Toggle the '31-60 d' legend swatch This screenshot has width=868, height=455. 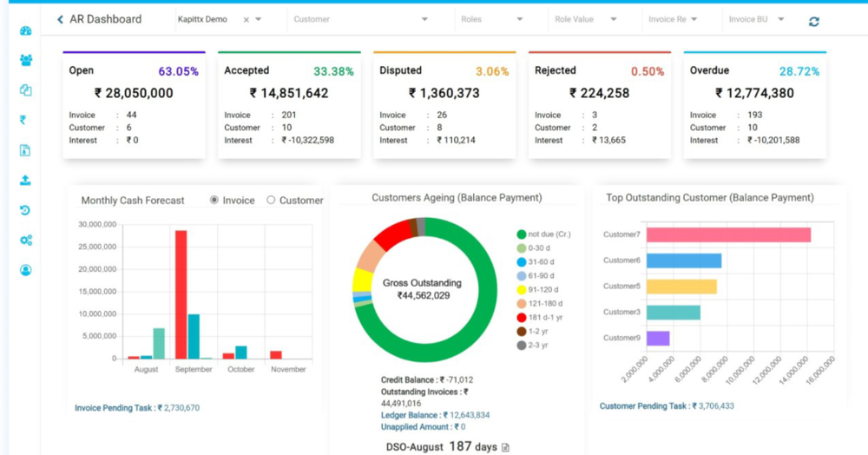tap(521, 262)
